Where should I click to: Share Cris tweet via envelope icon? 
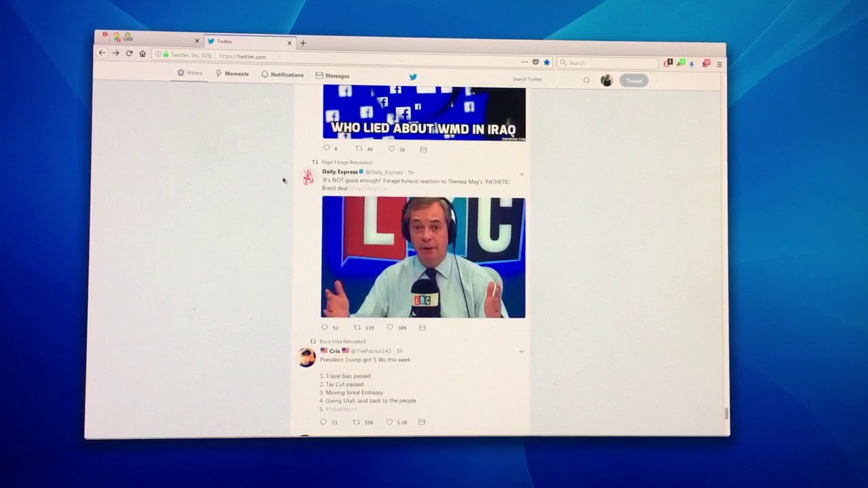pos(422,422)
